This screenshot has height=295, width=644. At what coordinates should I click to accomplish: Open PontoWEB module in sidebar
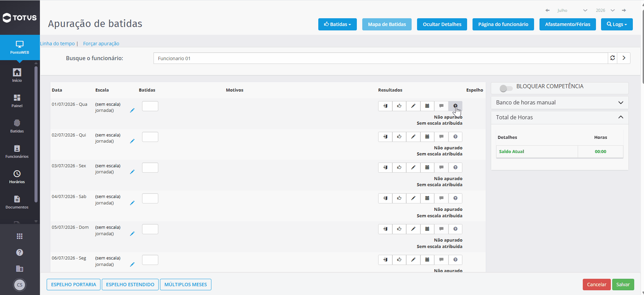(x=20, y=48)
